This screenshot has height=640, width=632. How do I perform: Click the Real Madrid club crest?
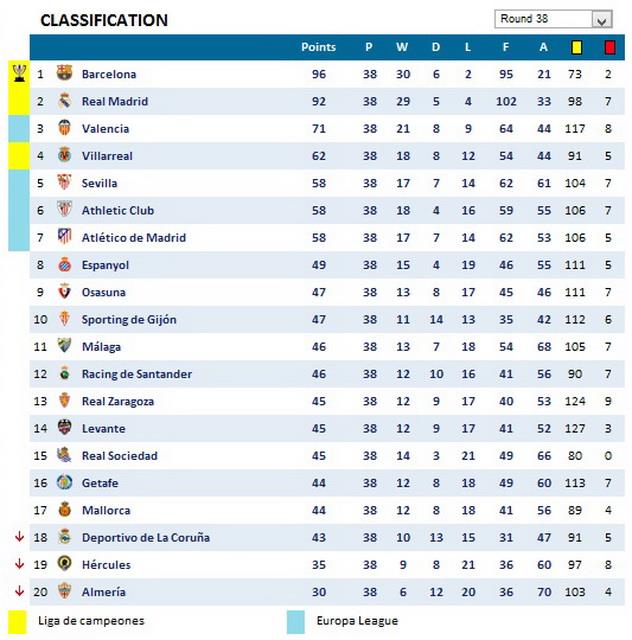(64, 101)
